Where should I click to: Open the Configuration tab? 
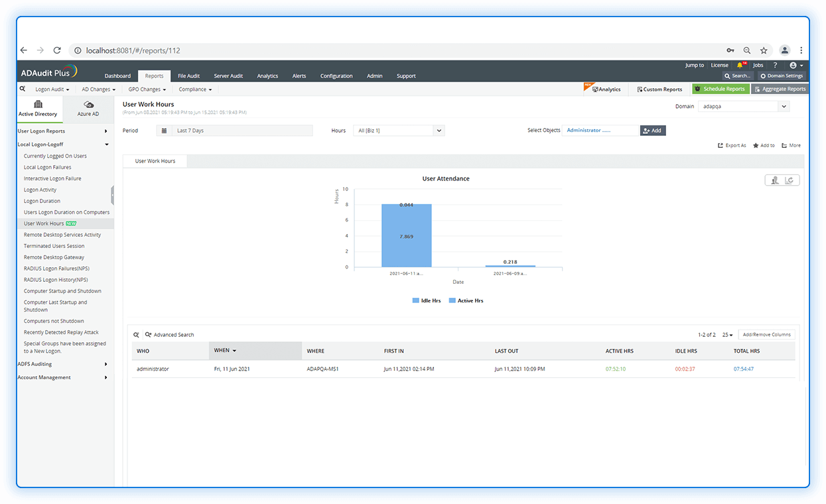(336, 76)
